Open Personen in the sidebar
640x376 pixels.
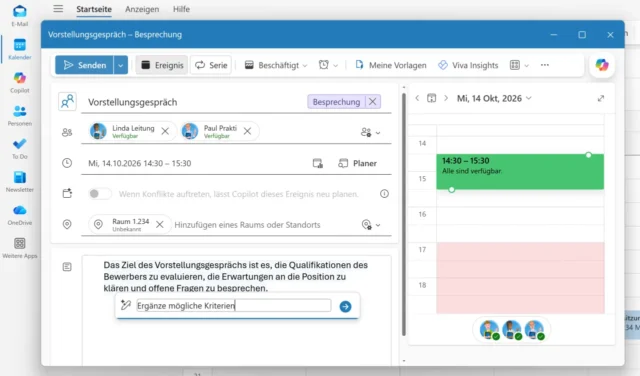[x=20, y=115]
